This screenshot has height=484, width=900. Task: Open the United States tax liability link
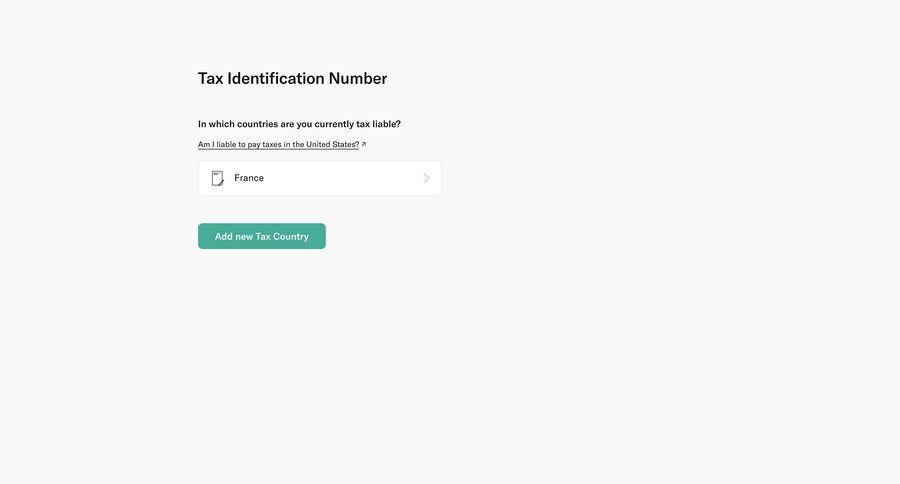coord(278,145)
